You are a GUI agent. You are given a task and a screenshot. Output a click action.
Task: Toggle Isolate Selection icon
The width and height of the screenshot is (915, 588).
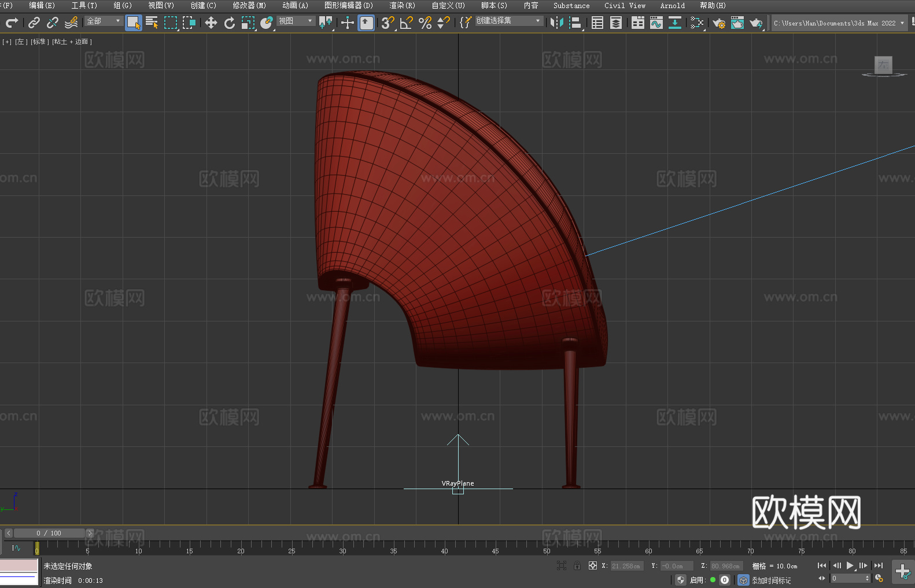(x=561, y=565)
